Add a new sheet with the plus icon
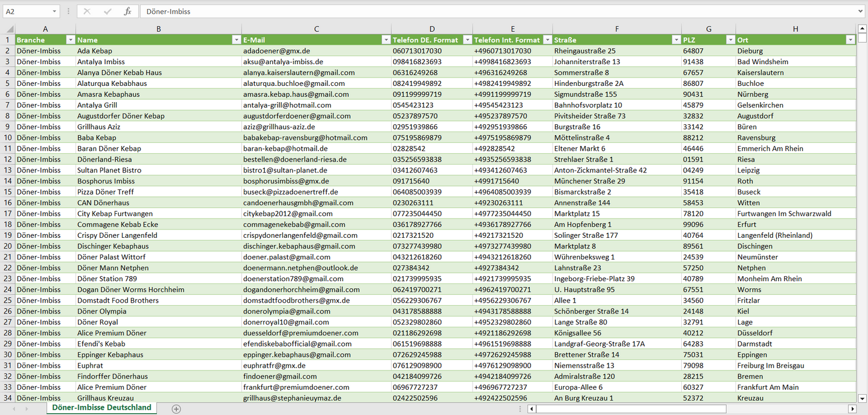The height and width of the screenshot is (415, 868). [x=176, y=409]
